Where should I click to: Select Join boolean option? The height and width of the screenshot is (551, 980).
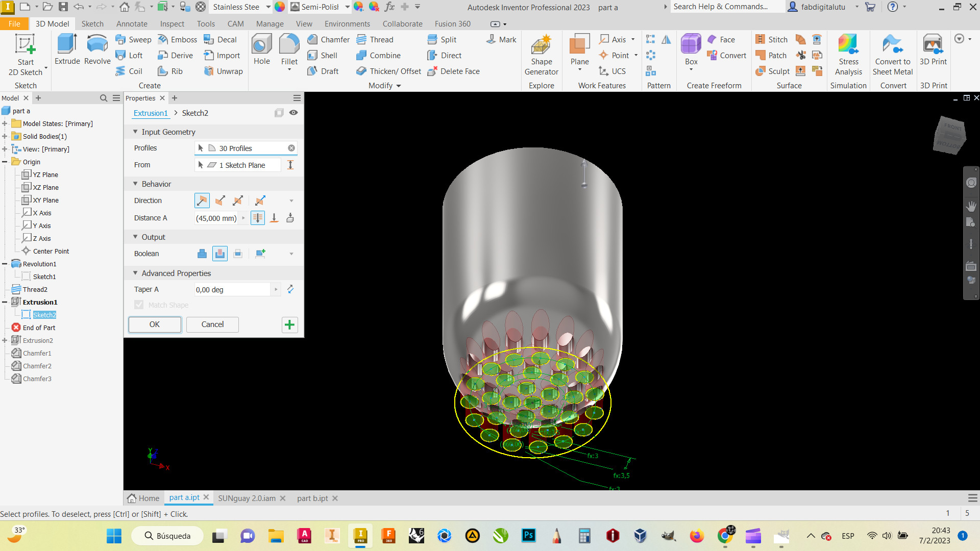202,254
